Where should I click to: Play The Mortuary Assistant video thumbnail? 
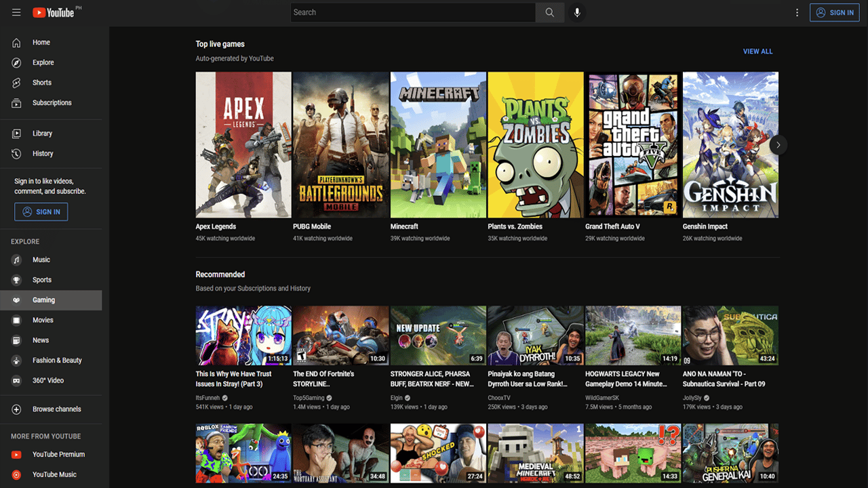(x=341, y=453)
